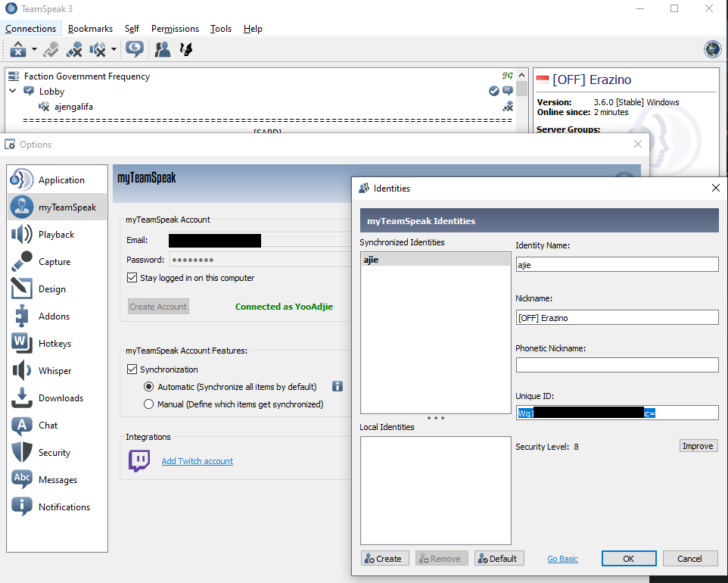Click the Phonetic Nickname field

pyautogui.click(x=617, y=365)
